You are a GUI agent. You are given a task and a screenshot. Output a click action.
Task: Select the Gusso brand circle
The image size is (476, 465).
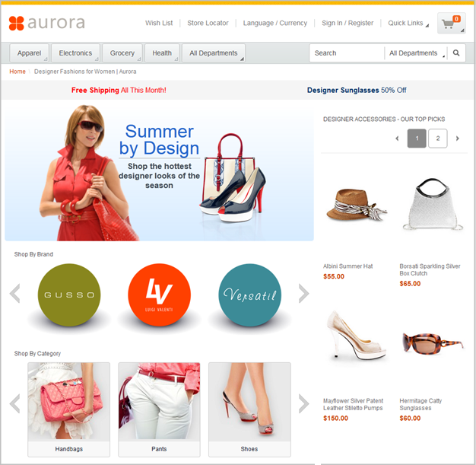pos(69,295)
